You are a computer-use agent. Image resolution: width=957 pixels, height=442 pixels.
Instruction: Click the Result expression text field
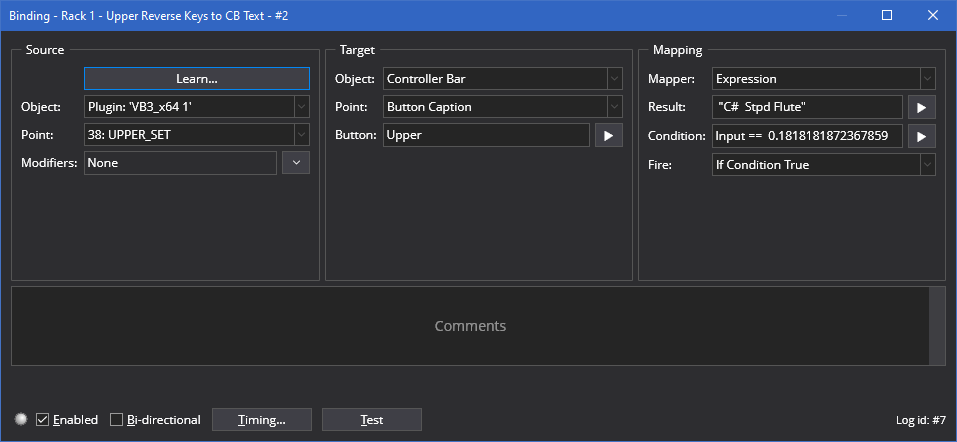[x=807, y=107]
